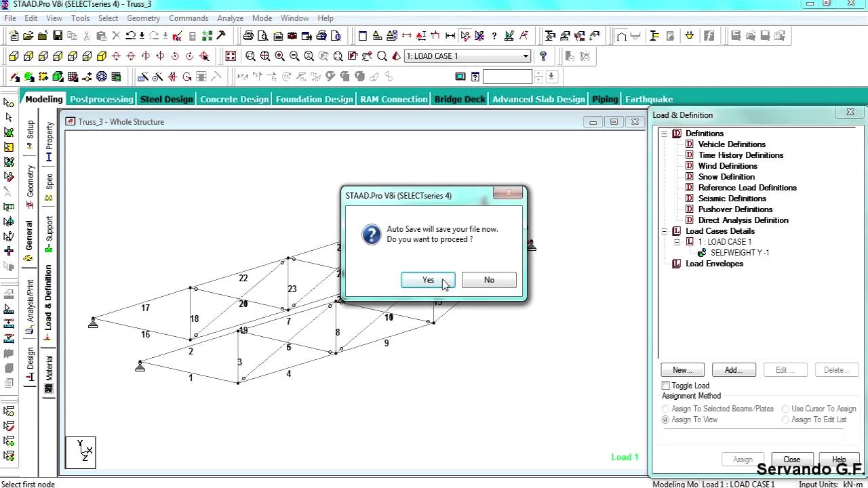Click the Open file folder icon
Image resolution: width=868 pixels, height=488 pixels.
(x=28, y=36)
